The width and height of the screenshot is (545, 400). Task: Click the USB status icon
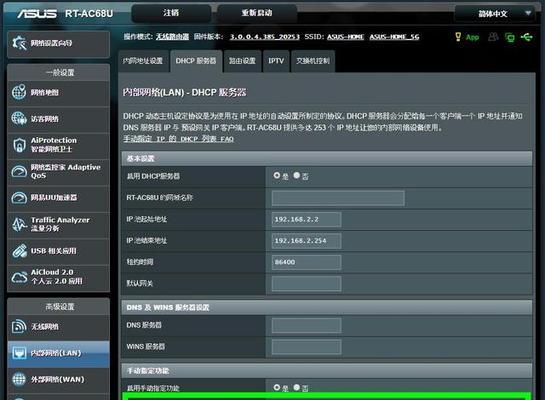coord(527,36)
